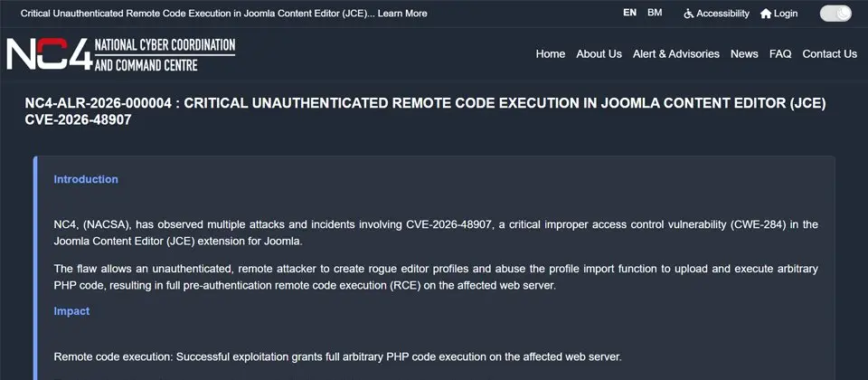Open the Accessibility options link

(722, 14)
